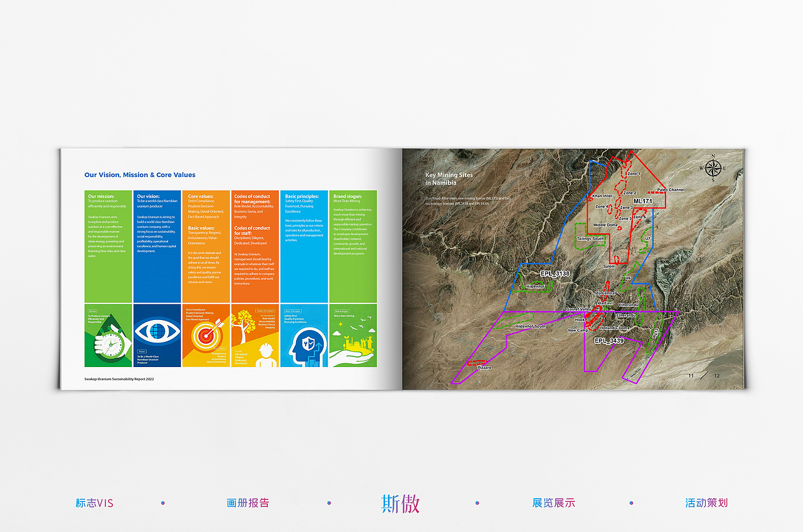This screenshot has width=803, height=532.
Task: Click the 'Zone 5' map label
Action: pos(625,218)
